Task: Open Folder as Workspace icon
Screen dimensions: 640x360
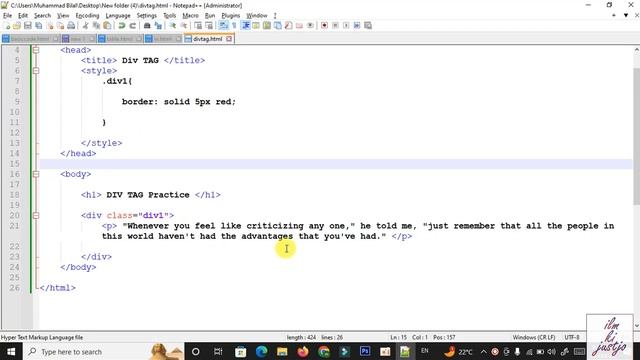Action: click(x=299, y=26)
